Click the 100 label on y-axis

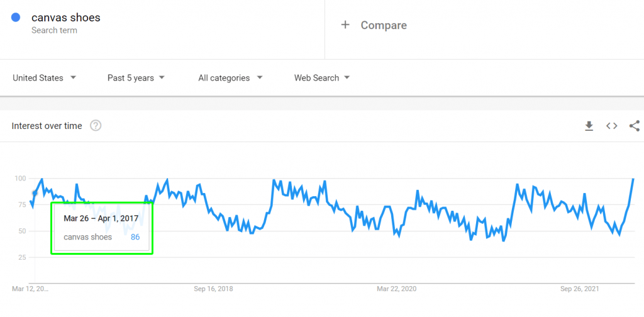click(x=20, y=179)
